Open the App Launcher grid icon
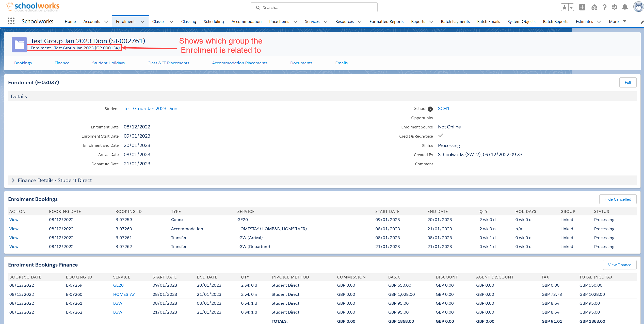Image resolution: width=644 pixels, height=324 pixels. [11, 21]
